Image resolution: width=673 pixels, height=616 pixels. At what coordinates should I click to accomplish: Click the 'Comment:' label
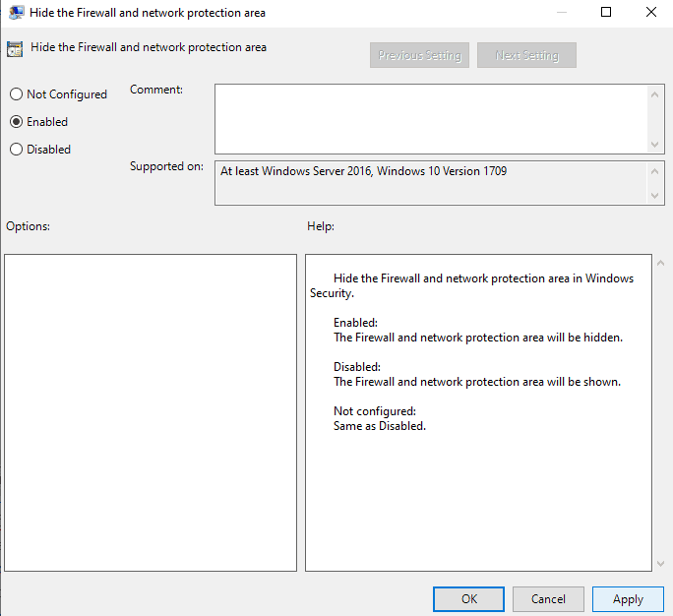point(156,90)
